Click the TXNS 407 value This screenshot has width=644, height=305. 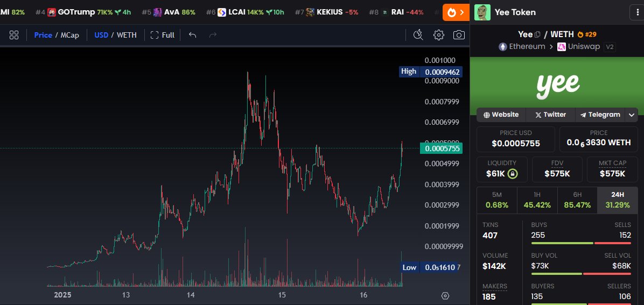[490, 235]
